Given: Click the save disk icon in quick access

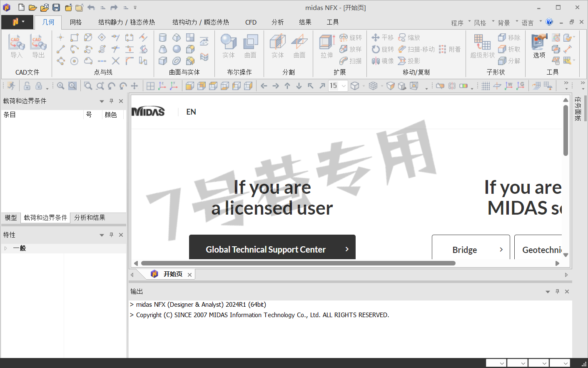Looking at the screenshot, I should tap(56, 8).
